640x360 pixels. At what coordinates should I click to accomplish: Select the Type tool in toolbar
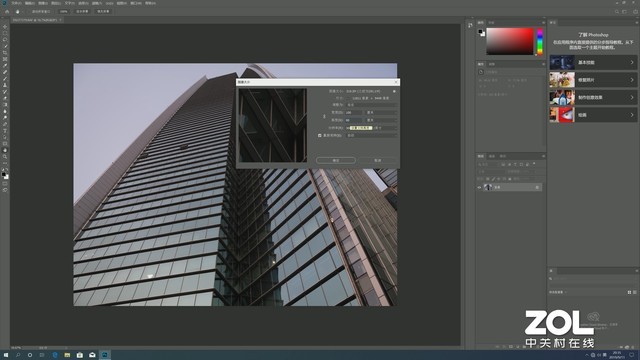click(5, 131)
